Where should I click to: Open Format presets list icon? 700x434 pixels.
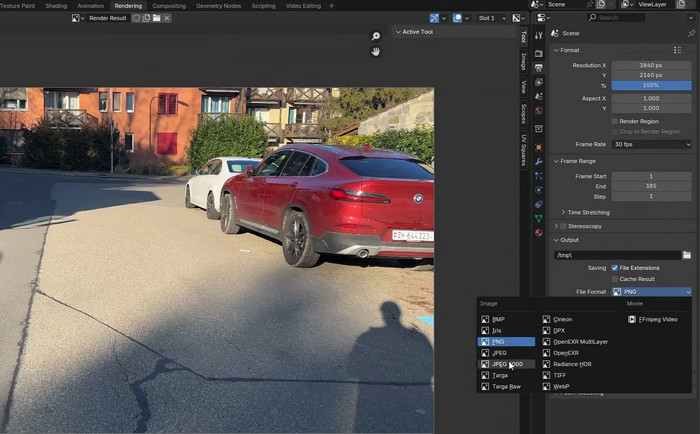click(x=678, y=50)
